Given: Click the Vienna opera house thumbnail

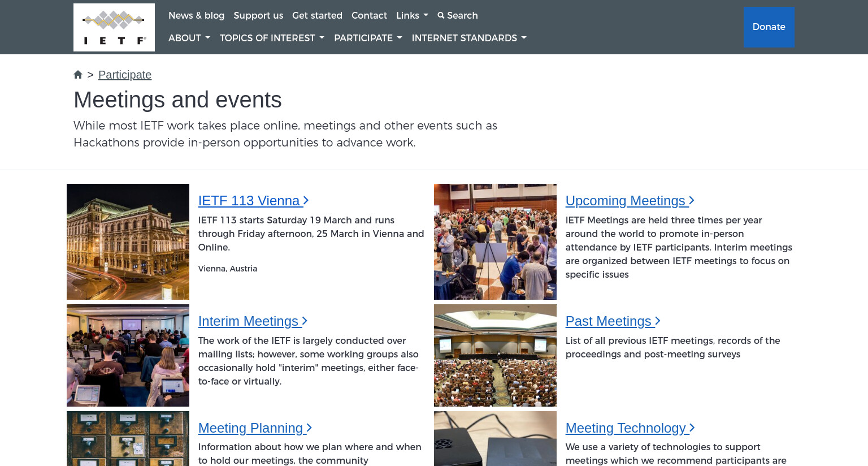Looking at the screenshot, I should click(128, 241).
